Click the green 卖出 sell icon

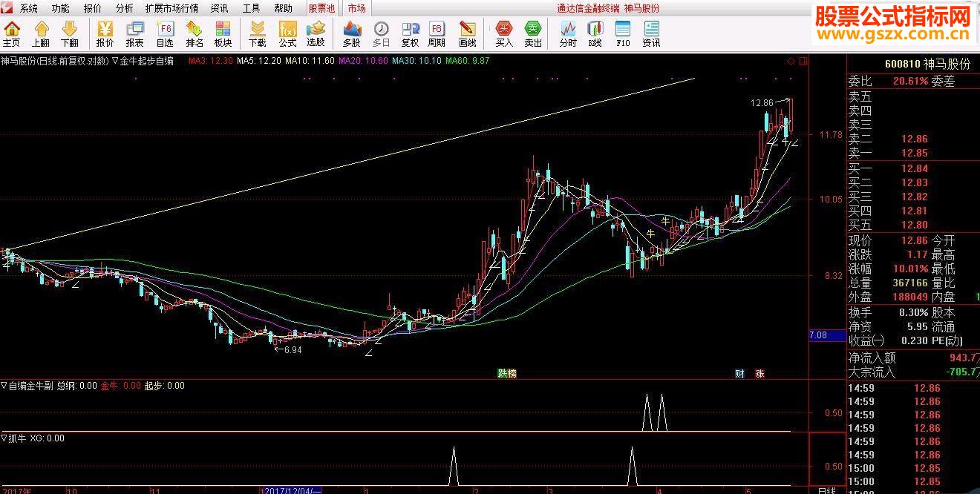click(533, 34)
